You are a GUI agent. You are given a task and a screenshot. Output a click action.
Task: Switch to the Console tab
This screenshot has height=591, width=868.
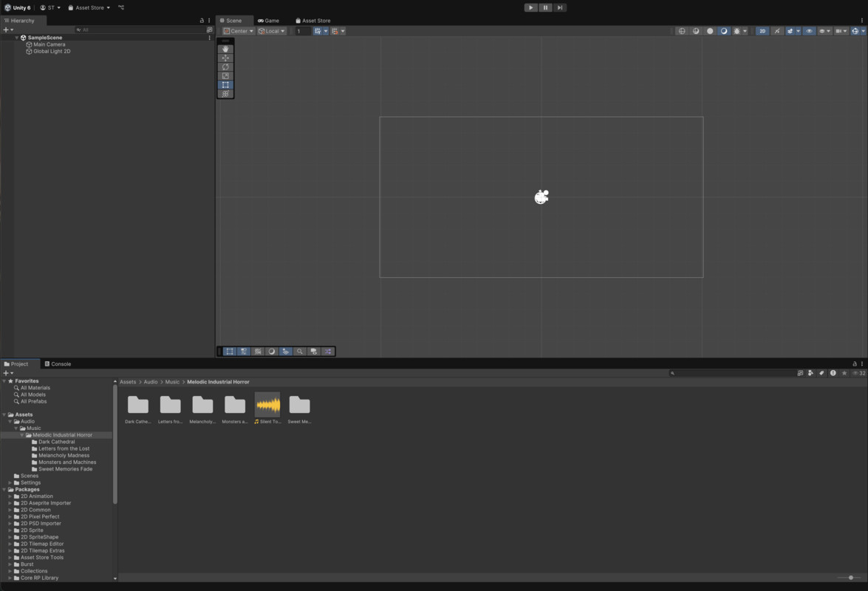pyautogui.click(x=58, y=364)
